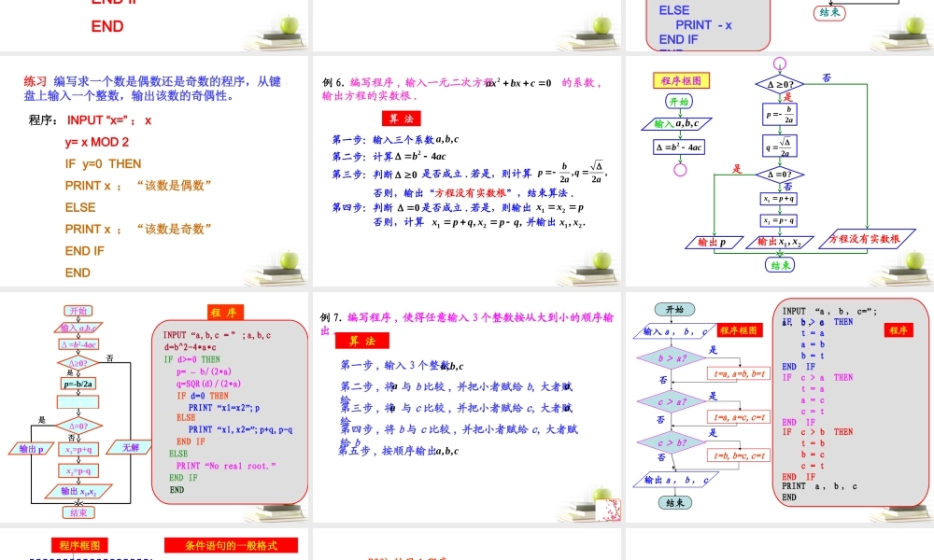Click the 'Δ≥0?' diamond on the 程序框图 slide

[779, 85]
